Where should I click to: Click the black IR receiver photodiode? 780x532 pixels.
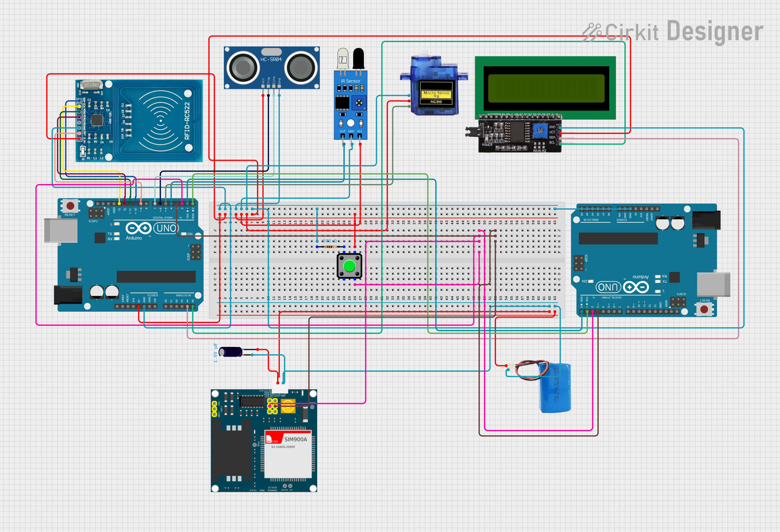point(358,58)
